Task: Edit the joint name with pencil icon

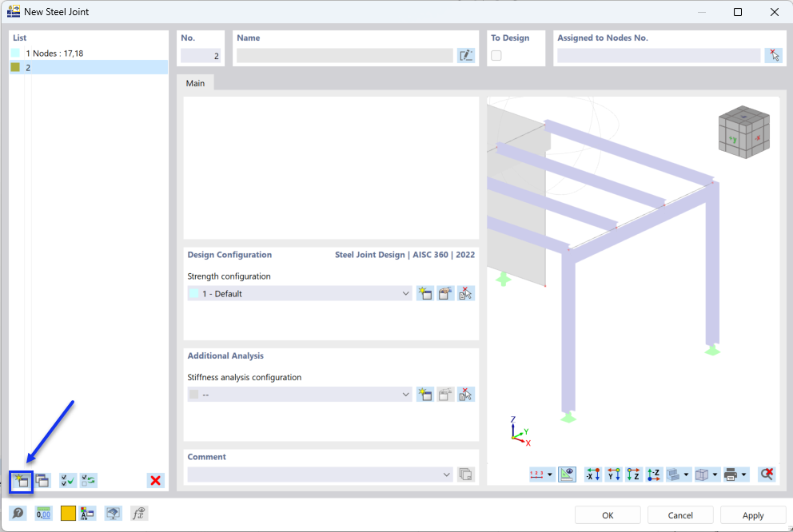Action: (x=466, y=56)
